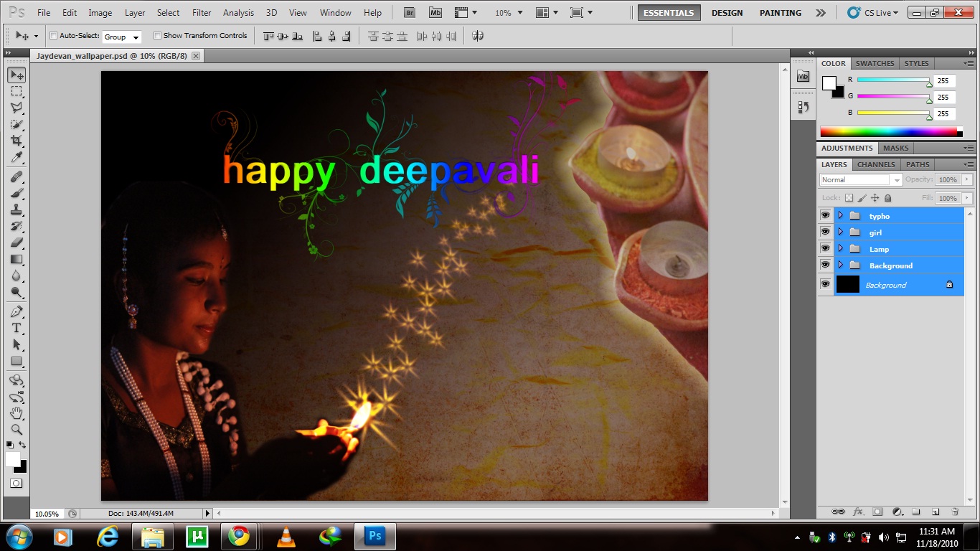
Task: Open the Layer menu
Action: coord(135,13)
